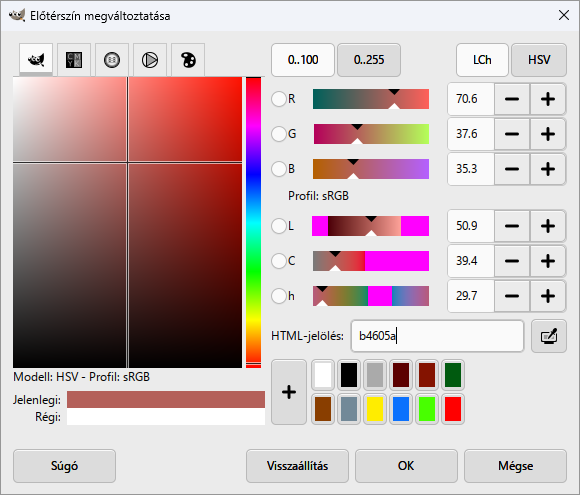Viewport: 580px width, 495px height.
Task: Set value range to 0..100
Action: tap(303, 60)
